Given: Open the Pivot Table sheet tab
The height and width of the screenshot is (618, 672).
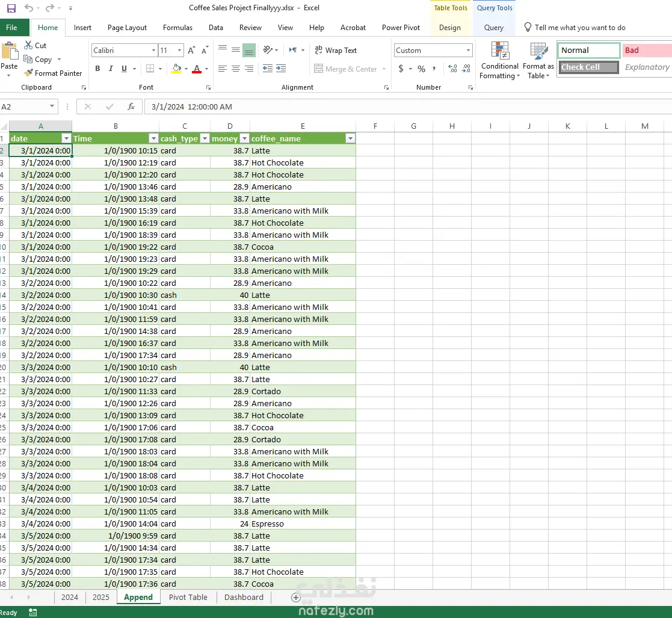Looking at the screenshot, I should coord(188,597).
